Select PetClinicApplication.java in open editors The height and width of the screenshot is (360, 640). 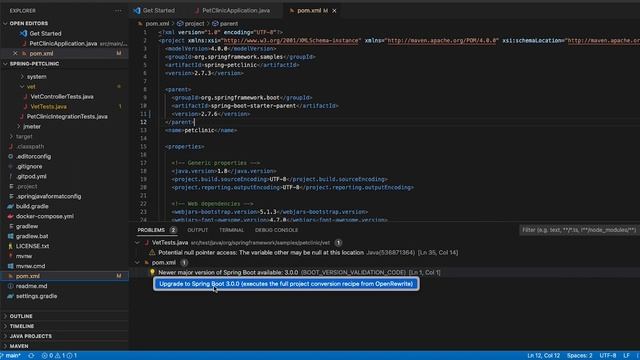(x=63, y=44)
